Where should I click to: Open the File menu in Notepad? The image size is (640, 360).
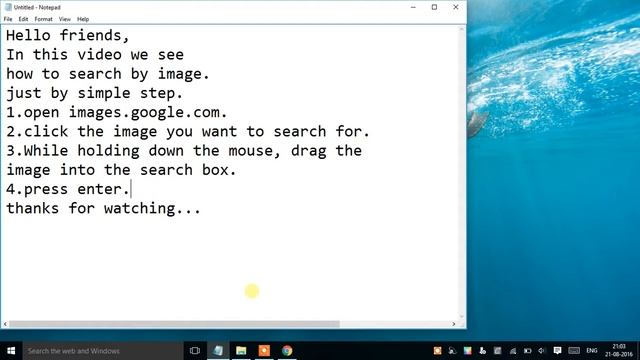coord(8,19)
